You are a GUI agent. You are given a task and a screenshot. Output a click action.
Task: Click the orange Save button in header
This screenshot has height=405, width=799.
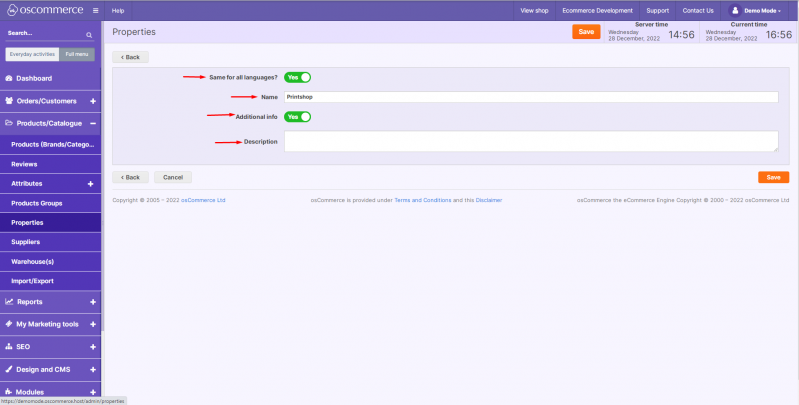pyautogui.click(x=586, y=32)
